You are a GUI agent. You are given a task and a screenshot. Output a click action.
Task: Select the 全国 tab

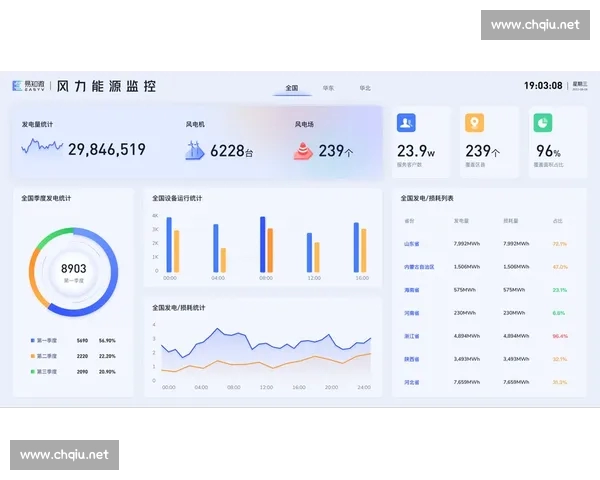click(292, 88)
